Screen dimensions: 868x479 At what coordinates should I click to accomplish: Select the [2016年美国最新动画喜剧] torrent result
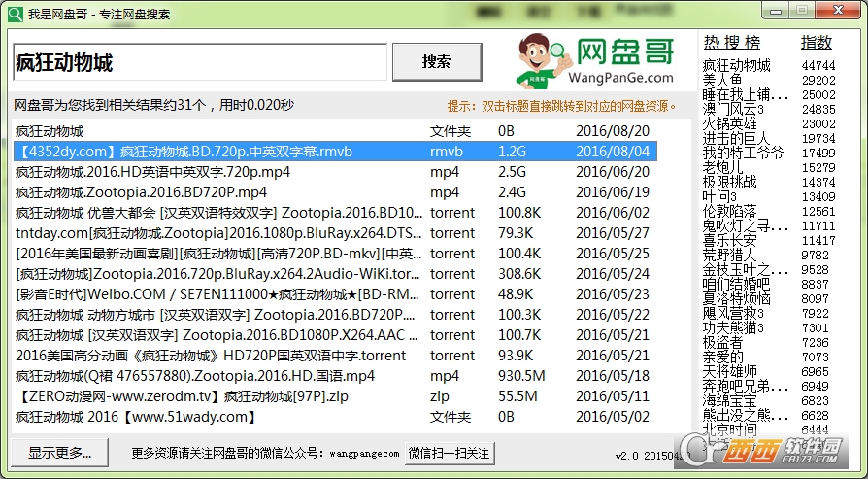[x=335, y=254]
